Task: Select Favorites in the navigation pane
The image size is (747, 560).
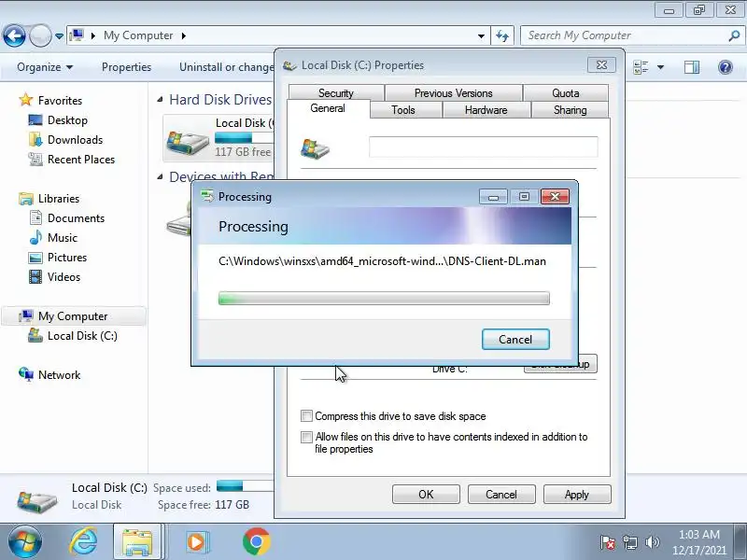Action: 60,101
